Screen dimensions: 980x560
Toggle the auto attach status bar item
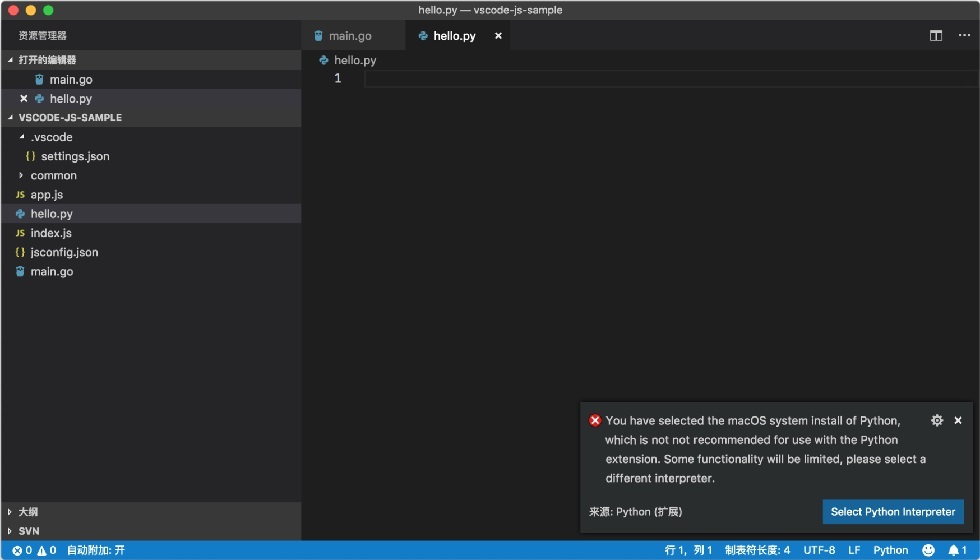tap(96, 550)
